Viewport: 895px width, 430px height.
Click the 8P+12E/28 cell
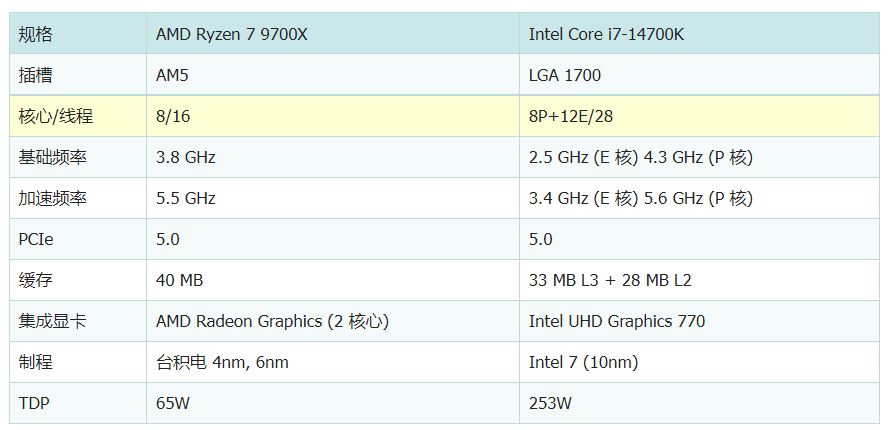coord(571,116)
